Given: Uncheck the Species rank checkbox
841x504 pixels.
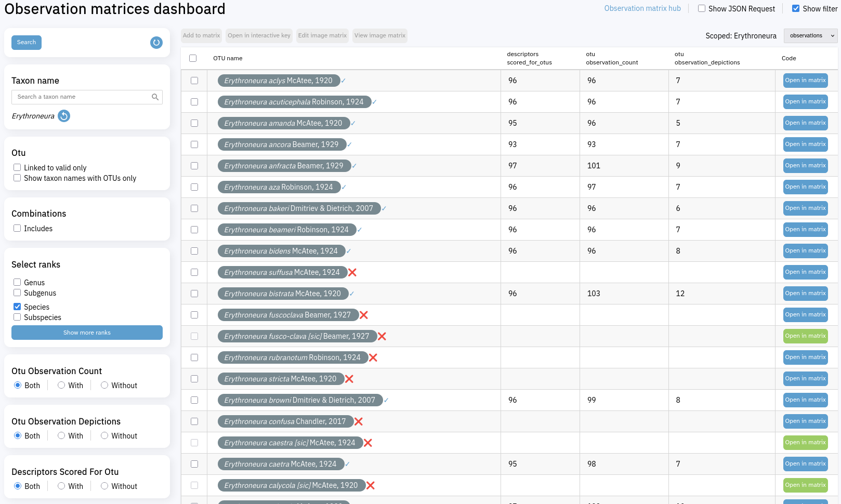Looking at the screenshot, I should pos(17,307).
